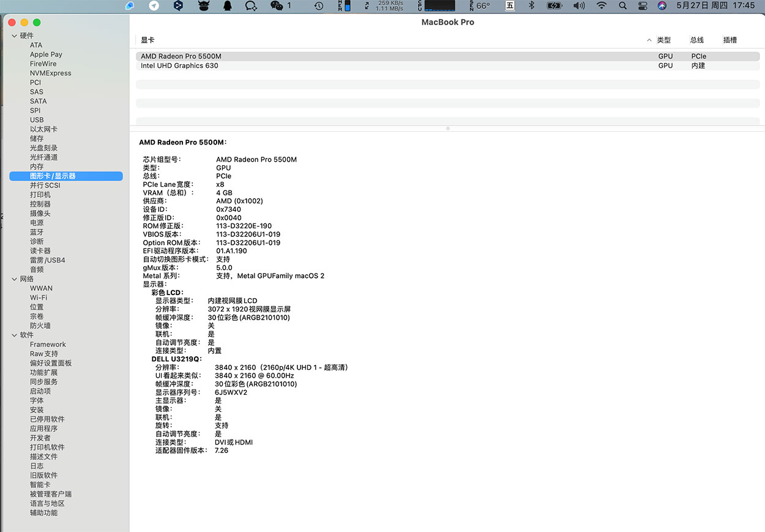
Task: Click the date and time 5月27日 clock
Action: click(715, 6)
